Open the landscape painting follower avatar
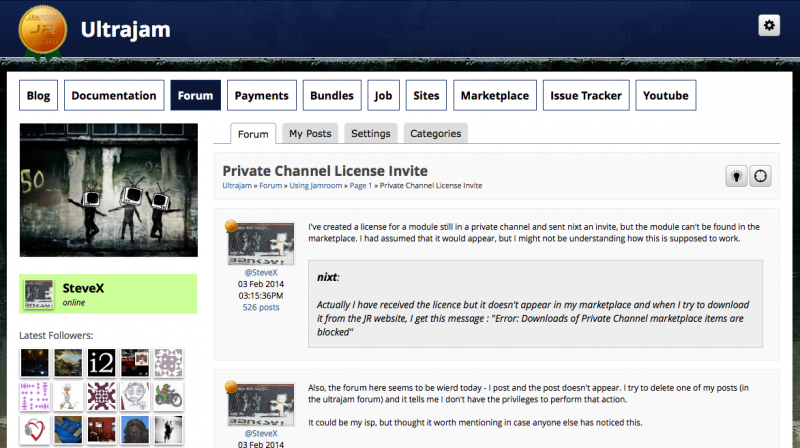The image size is (800, 448). point(68,363)
